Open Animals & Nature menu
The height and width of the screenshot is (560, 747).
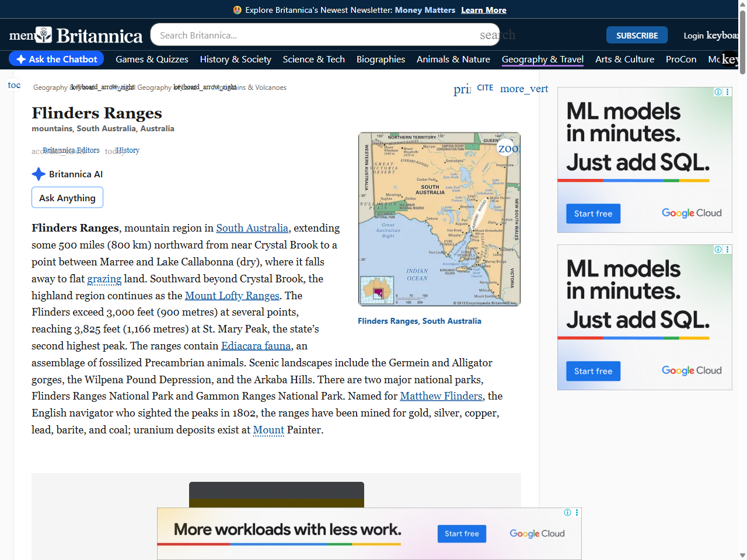click(453, 59)
